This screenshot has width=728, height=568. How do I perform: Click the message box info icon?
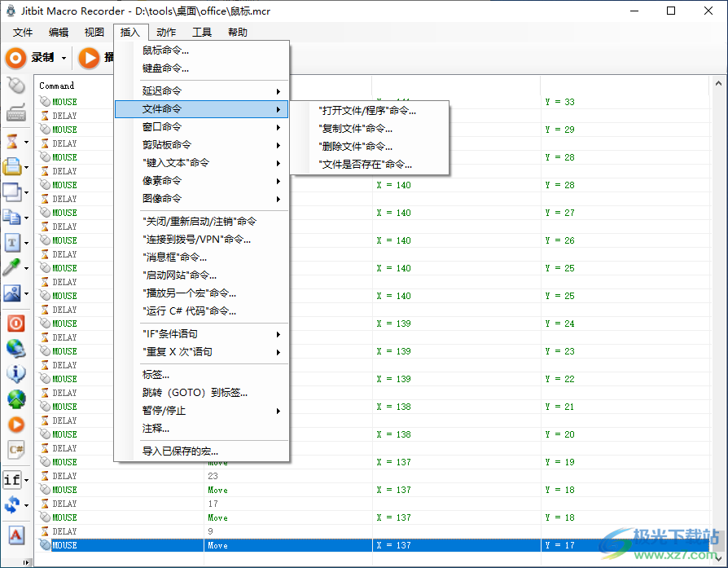coord(16,373)
